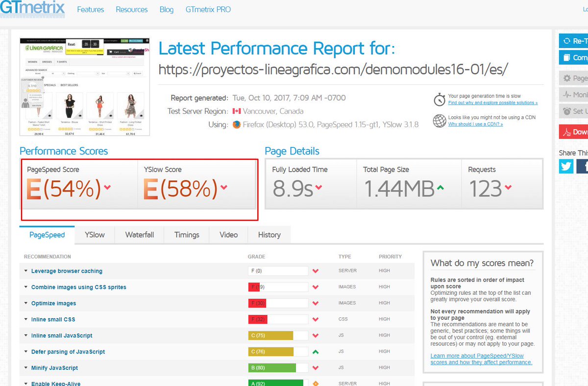This screenshot has height=386, width=588.
Task: Share report on Twitter
Action: 566,166
